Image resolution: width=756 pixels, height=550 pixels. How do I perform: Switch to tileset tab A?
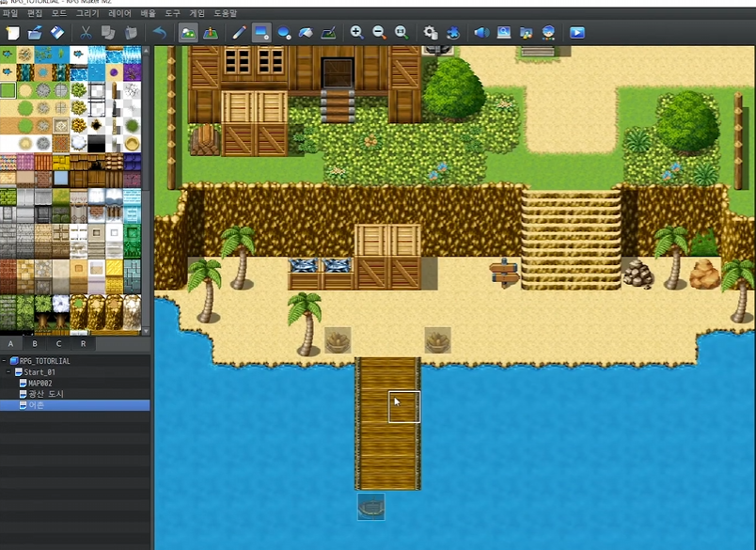[10, 344]
